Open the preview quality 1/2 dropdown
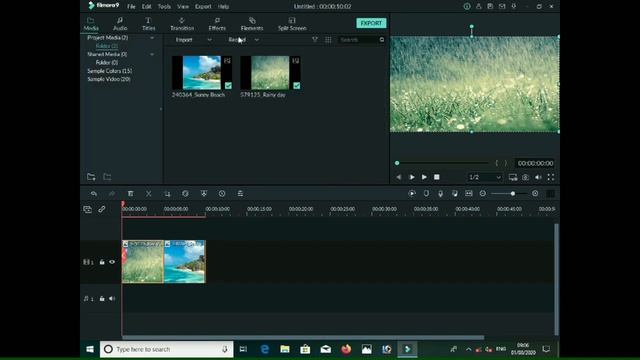640x360 pixels. click(485, 177)
